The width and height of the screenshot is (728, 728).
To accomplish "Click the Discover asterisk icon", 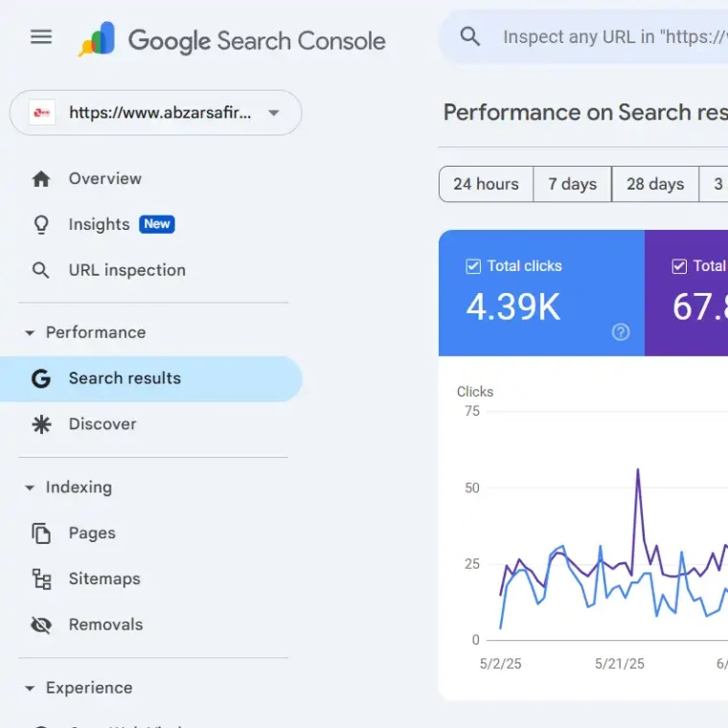I will pyautogui.click(x=41, y=424).
